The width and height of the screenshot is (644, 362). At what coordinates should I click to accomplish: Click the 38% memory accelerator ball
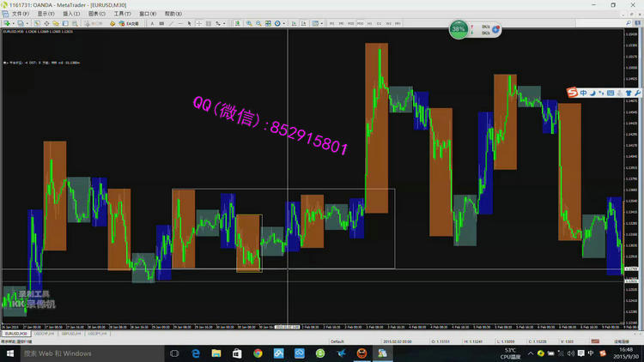pos(459,29)
